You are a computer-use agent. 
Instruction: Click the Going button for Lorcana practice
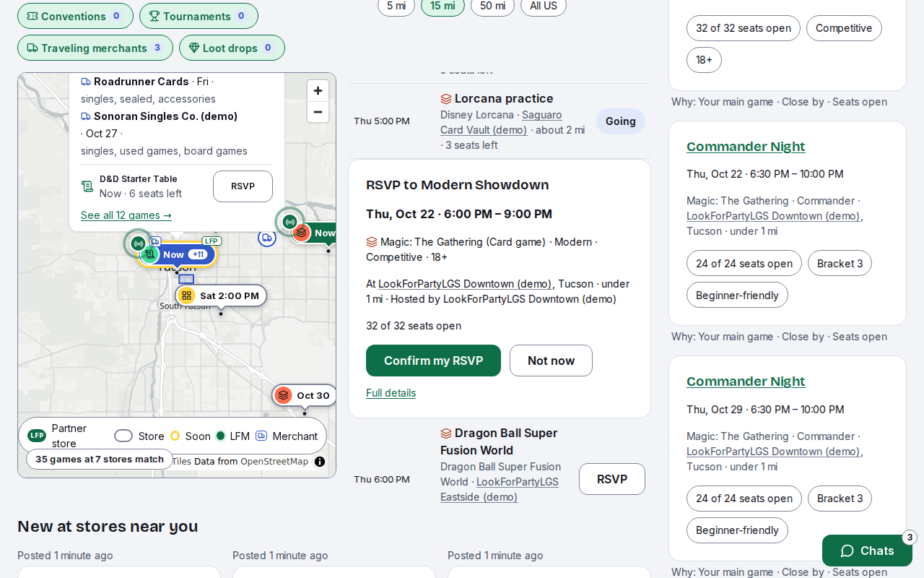click(x=620, y=121)
